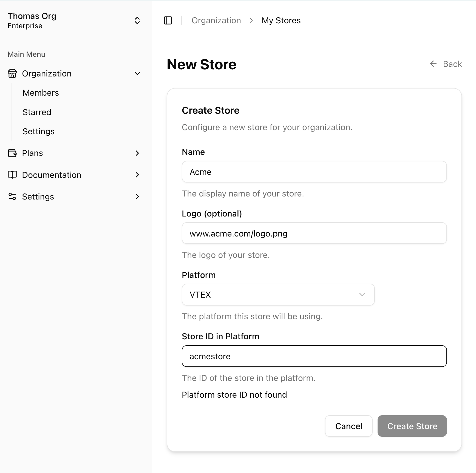Image resolution: width=476 pixels, height=473 pixels.
Task: Click the Back link text
Action: pos(452,64)
